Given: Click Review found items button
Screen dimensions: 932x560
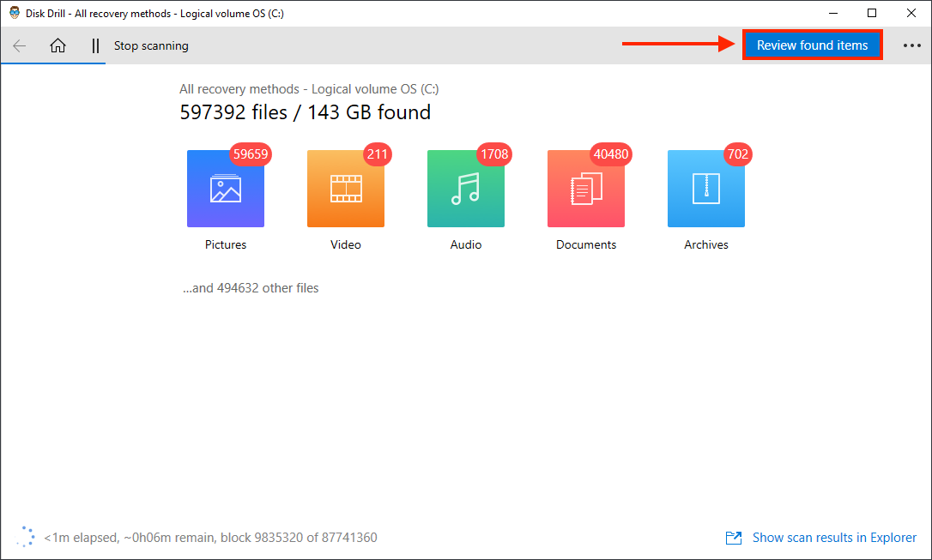Looking at the screenshot, I should tap(812, 45).
